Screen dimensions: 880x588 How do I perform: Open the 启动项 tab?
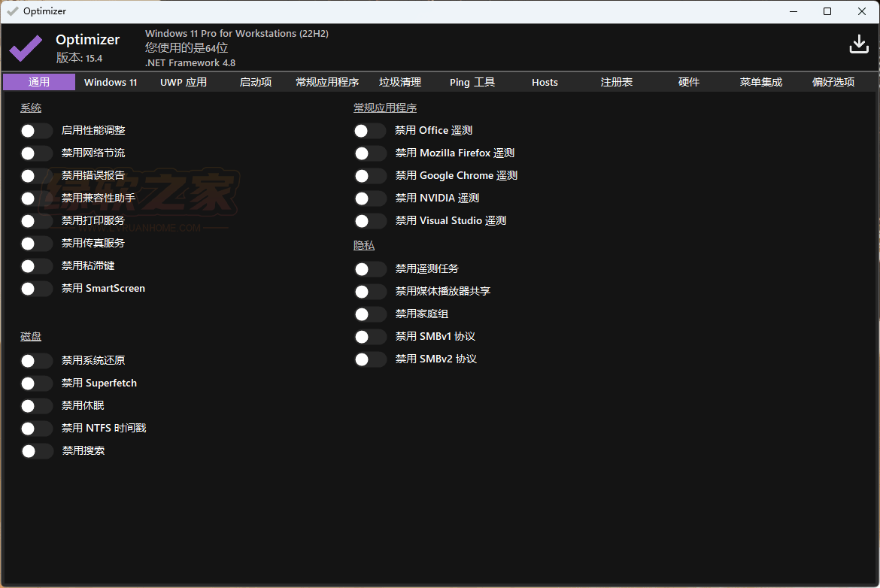pyautogui.click(x=256, y=82)
